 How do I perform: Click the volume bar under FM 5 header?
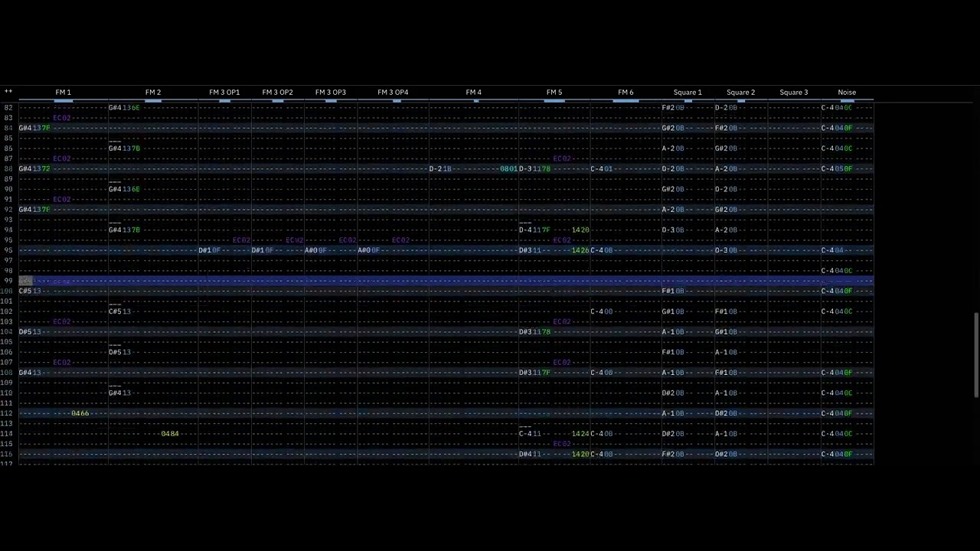(x=554, y=100)
